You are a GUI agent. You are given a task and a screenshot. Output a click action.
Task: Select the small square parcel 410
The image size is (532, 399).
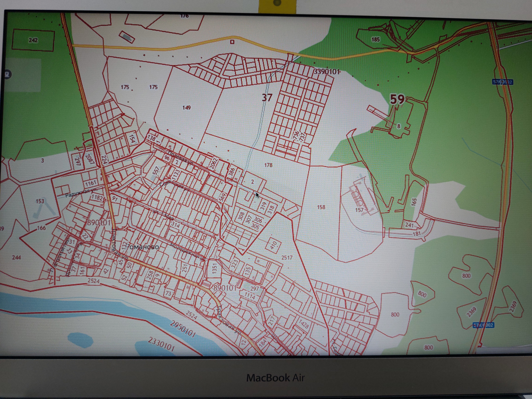[x=273, y=245]
